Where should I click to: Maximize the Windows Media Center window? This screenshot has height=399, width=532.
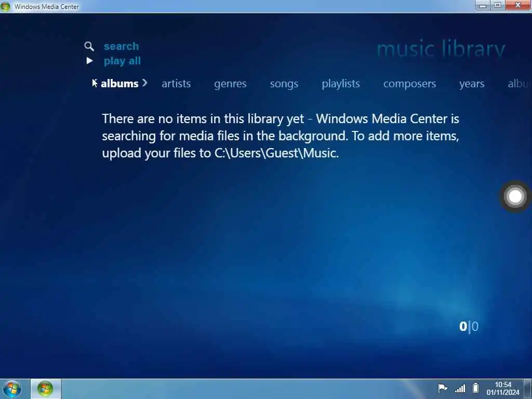(x=498, y=5)
